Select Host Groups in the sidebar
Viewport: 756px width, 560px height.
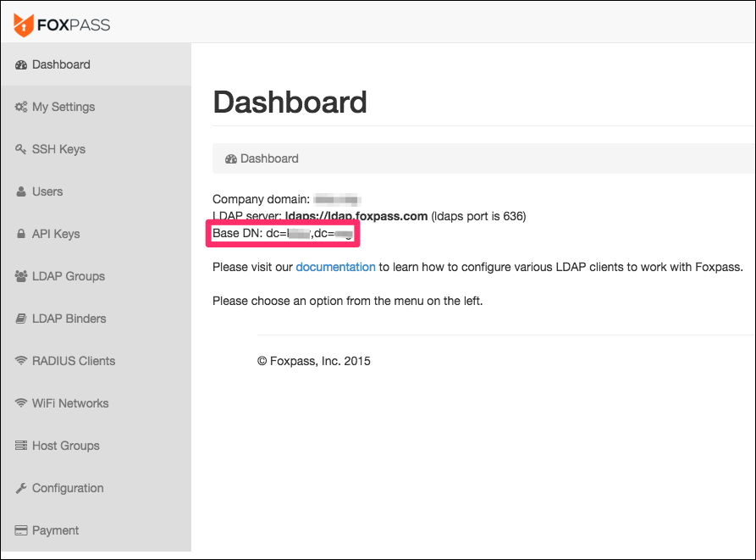coord(96,446)
